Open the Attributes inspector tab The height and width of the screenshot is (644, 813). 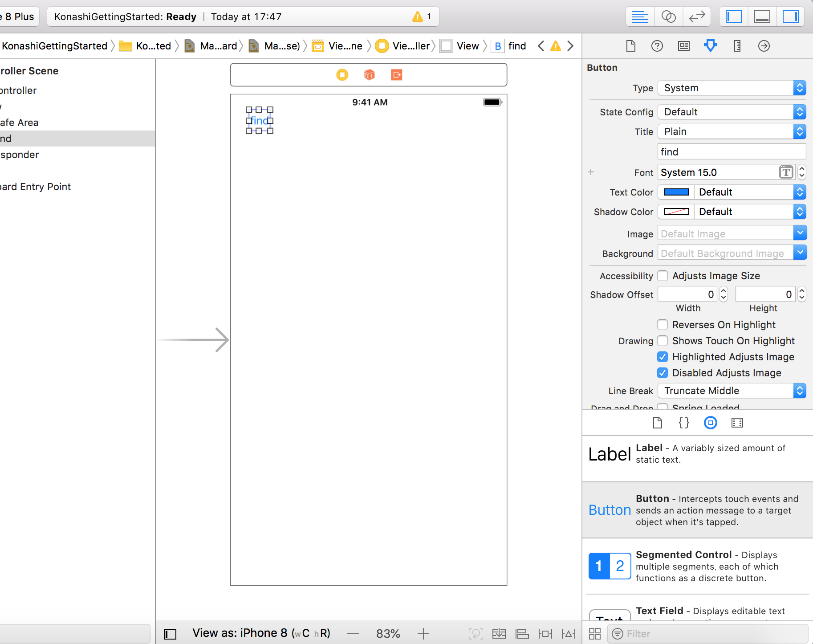pos(710,46)
